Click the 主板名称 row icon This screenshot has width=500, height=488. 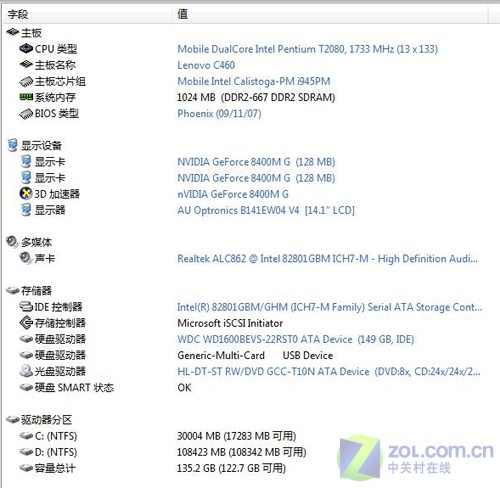pos(26,64)
